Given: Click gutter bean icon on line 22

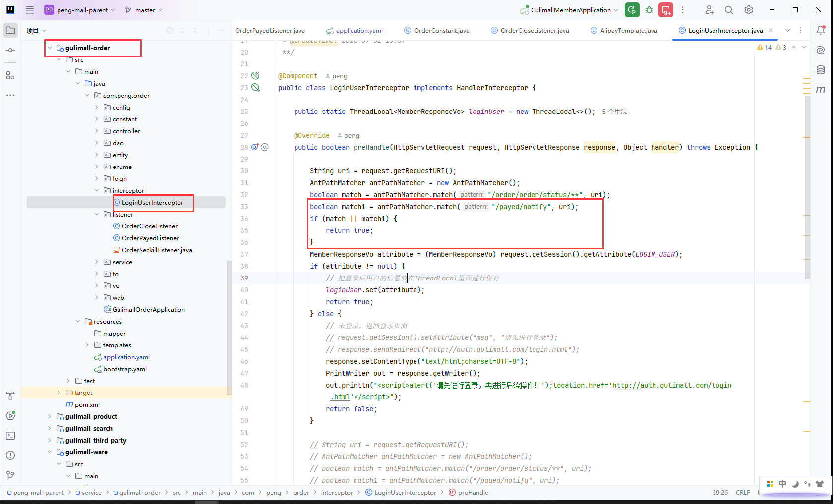Looking at the screenshot, I should coord(255,76).
